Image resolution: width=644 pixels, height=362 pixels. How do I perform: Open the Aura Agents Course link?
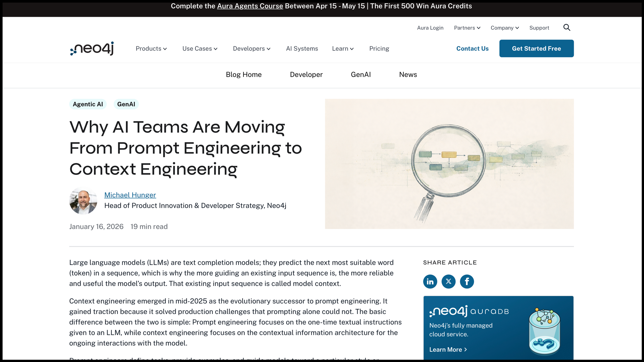tap(250, 6)
